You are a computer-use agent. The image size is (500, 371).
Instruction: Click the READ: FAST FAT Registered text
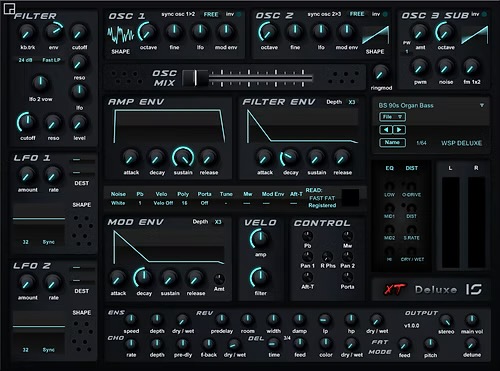tap(322, 198)
